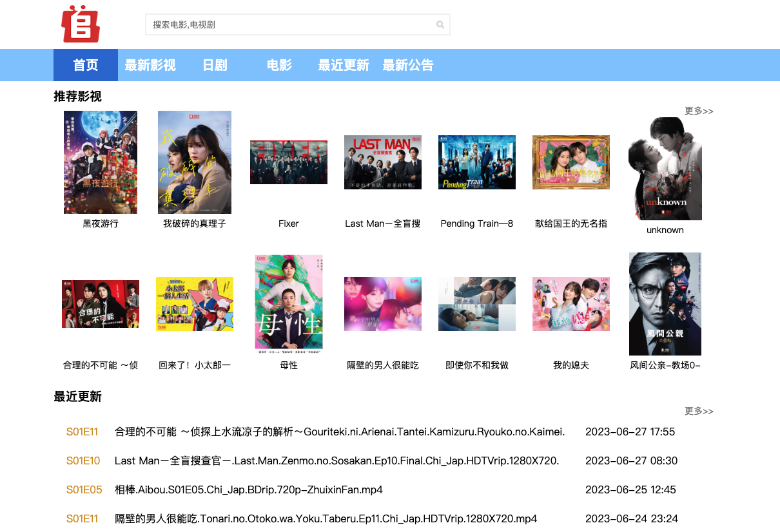Screen dimensions: 780x532
Task: Open the 最新公告 tab
Action: pyautogui.click(x=408, y=65)
